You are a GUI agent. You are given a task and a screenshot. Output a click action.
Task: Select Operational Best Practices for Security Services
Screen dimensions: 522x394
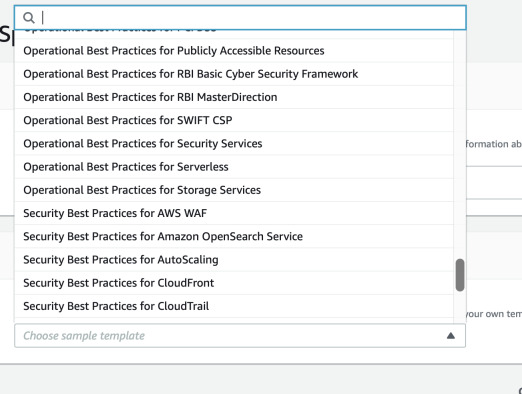[234, 144]
